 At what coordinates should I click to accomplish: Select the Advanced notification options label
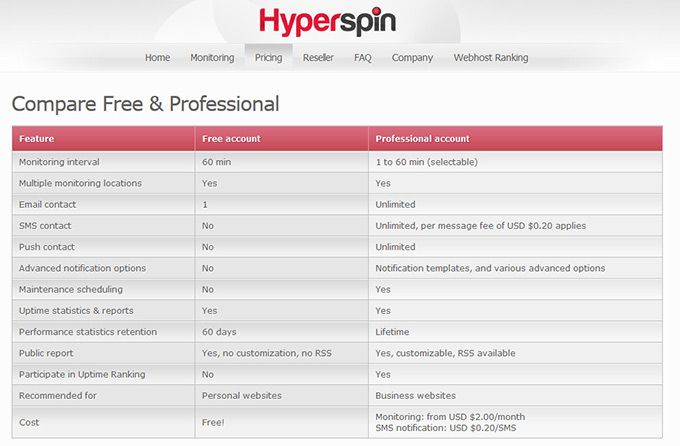pyautogui.click(x=82, y=268)
